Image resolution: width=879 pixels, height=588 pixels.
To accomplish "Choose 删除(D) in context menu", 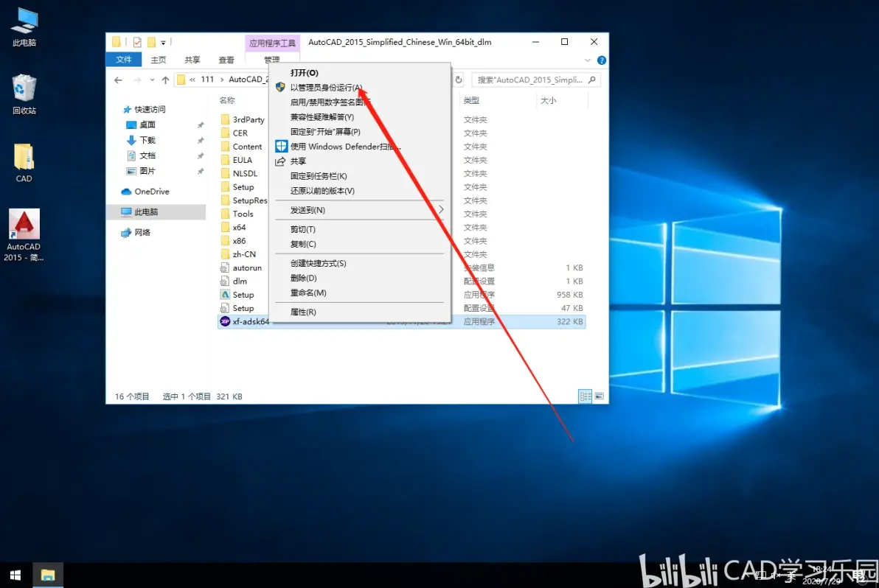I will [x=303, y=278].
